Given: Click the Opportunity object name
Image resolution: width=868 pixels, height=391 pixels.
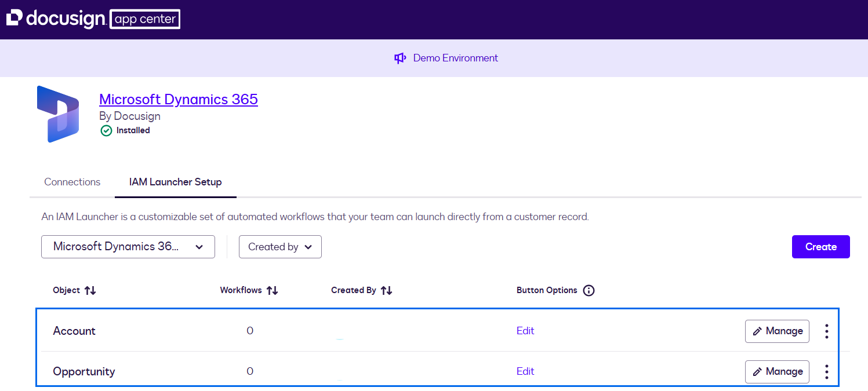Looking at the screenshot, I should click(84, 371).
